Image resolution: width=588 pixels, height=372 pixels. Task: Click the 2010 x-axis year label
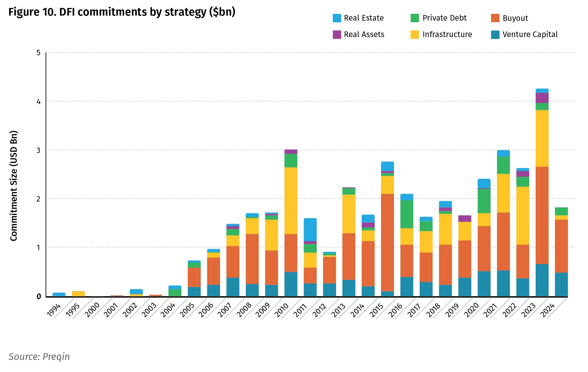(x=281, y=310)
